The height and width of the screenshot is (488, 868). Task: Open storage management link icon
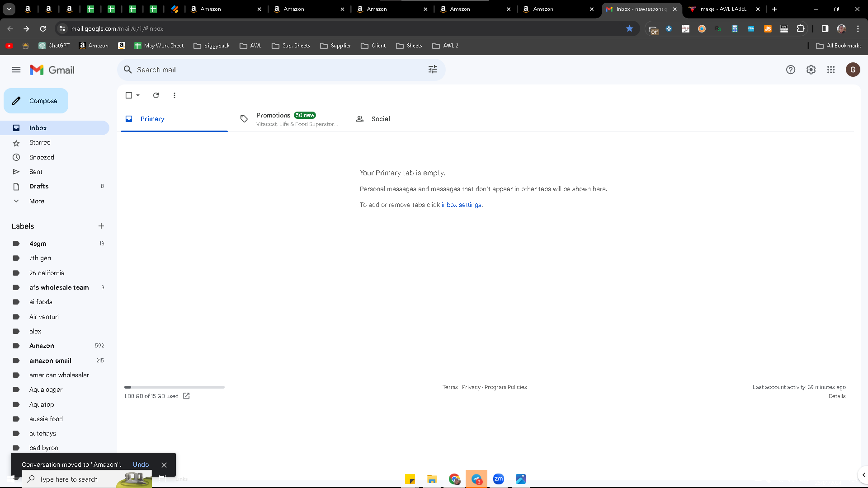click(x=186, y=396)
